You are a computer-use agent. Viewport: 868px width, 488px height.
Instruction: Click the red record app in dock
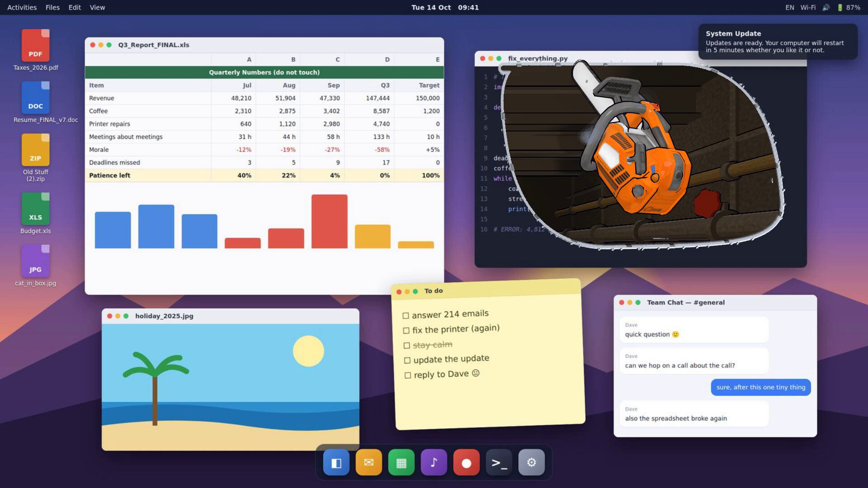tap(467, 462)
